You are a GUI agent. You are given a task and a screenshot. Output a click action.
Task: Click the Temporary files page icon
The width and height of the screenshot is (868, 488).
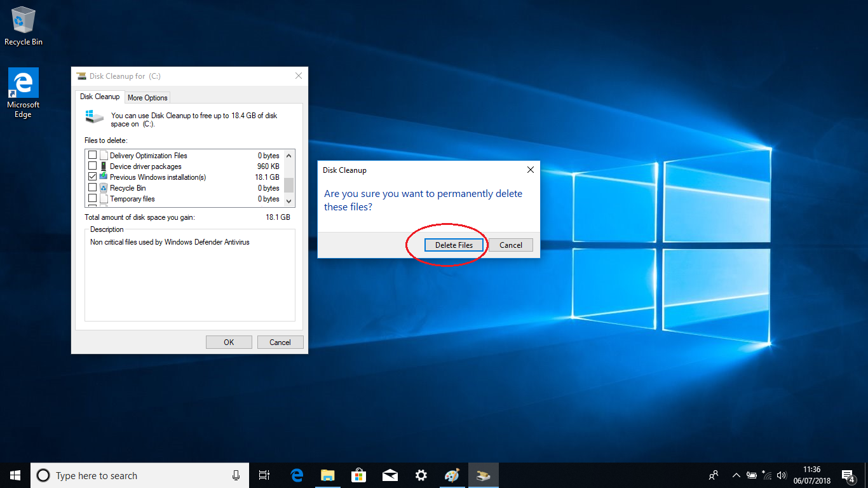104,199
